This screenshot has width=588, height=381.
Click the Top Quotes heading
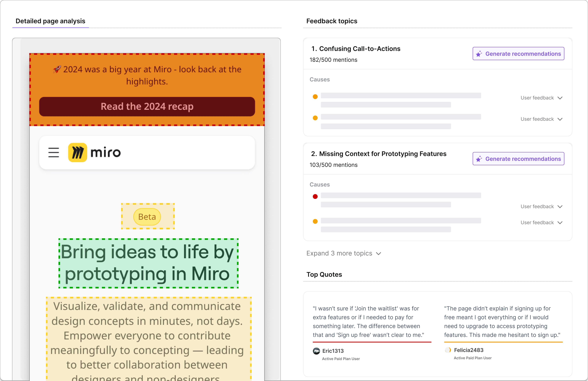[x=324, y=274]
